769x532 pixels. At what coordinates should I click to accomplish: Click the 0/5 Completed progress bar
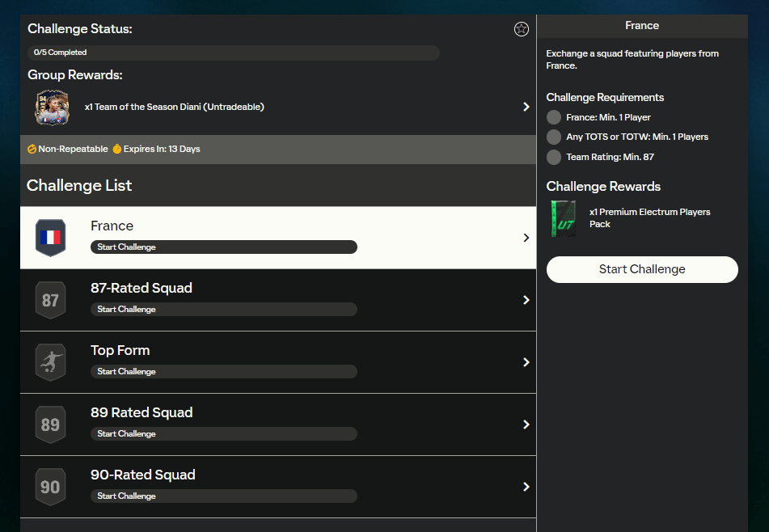pyautogui.click(x=233, y=53)
